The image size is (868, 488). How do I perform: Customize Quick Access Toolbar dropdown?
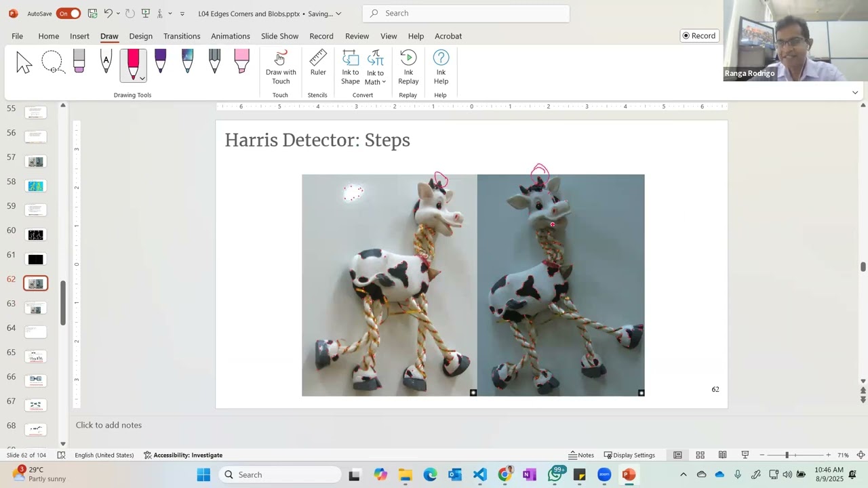(x=182, y=14)
